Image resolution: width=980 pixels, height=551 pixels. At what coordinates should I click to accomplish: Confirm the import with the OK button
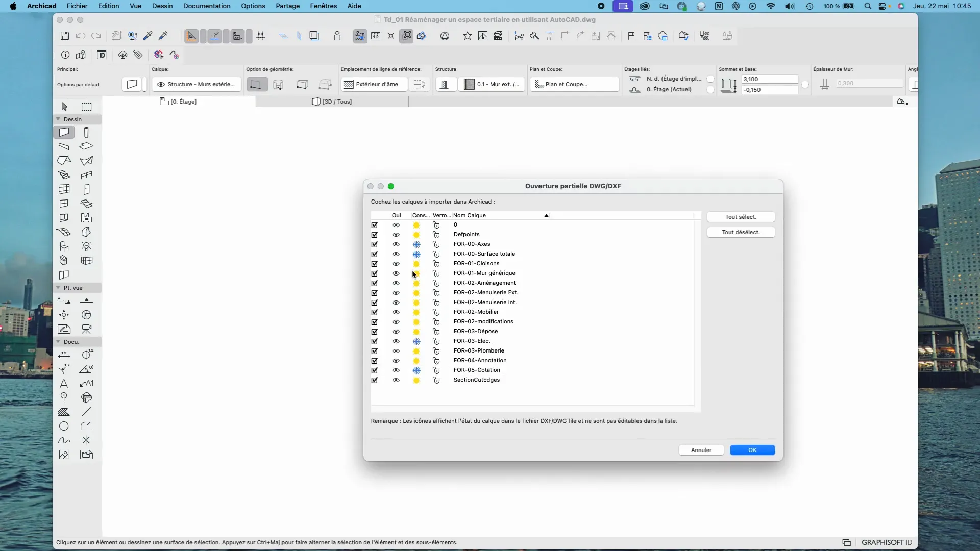752,450
